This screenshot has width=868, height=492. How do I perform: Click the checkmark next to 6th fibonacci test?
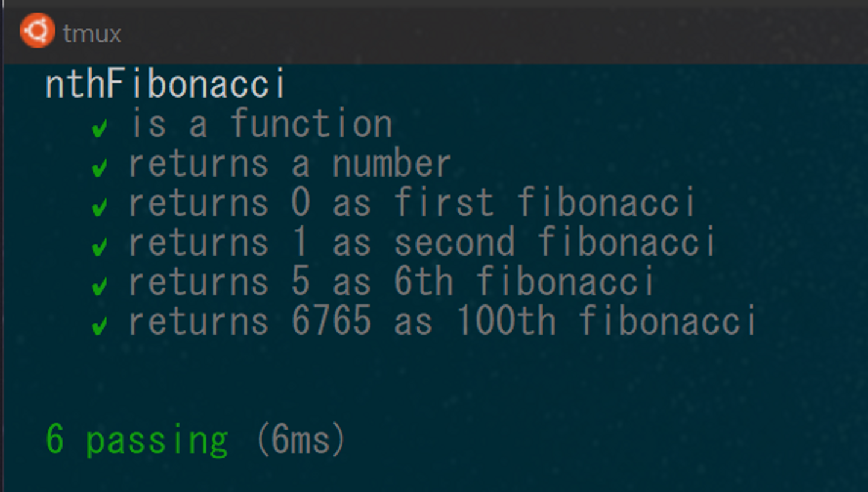(x=100, y=285)
